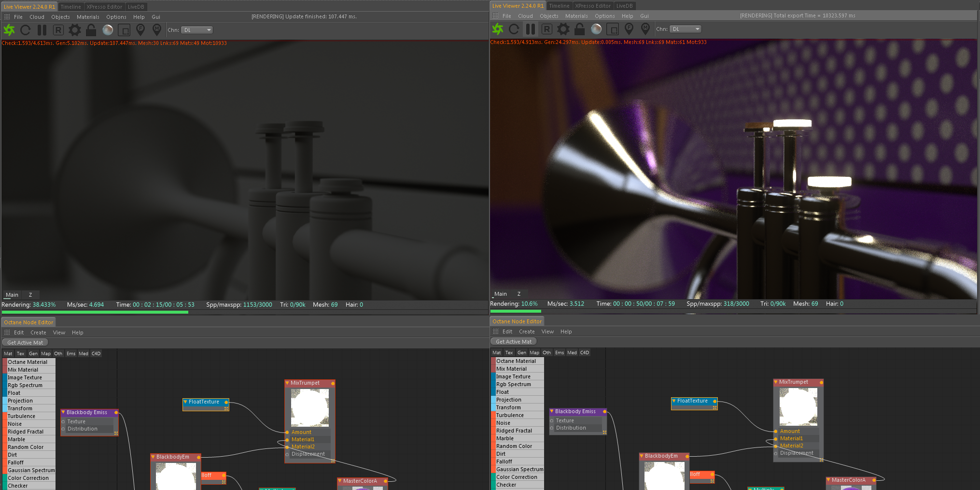Click Get Active Mat in left Node Editor
Image resolution: width=980 pixels, height=490 pixels.
point(25,343)
